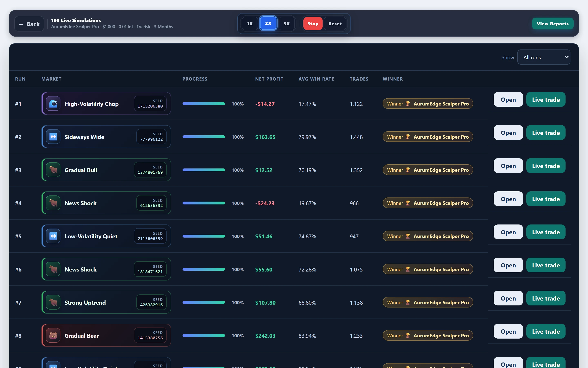Click the Strong Uptrend bull icon in run #7
The height and width of the screenshot is (368, 588).
(x=53, y=302)
